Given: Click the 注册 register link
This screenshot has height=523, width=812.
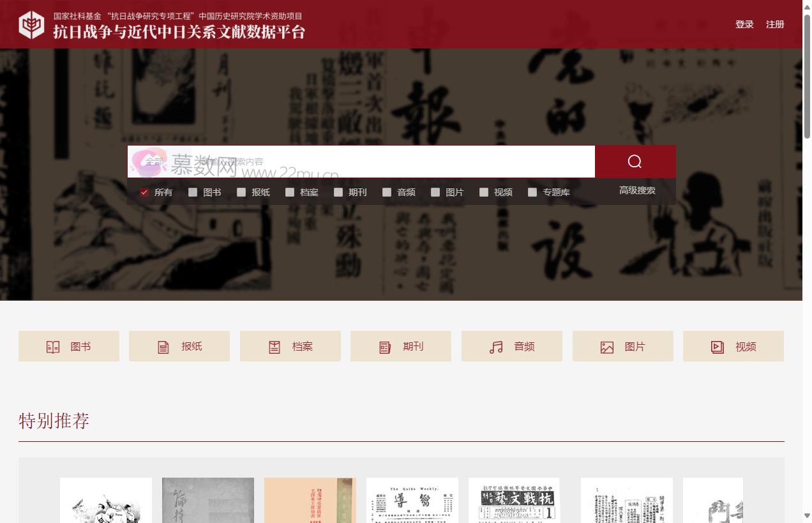Looking at the screenshot, I should (x=774, y=24).
